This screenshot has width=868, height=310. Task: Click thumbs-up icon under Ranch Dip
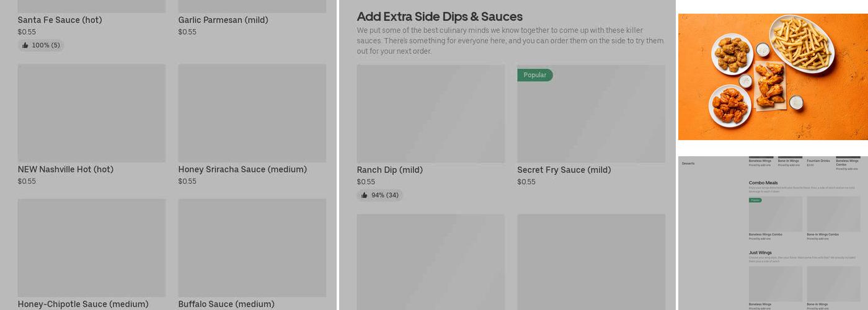click(364, 195)
